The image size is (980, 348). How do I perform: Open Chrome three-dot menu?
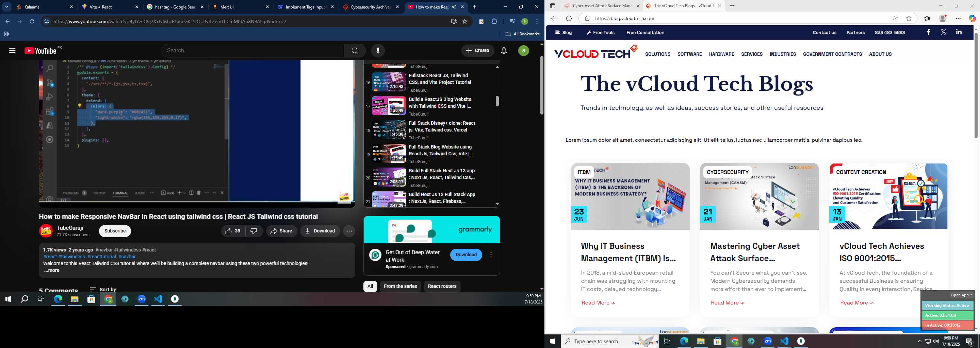tap(537, 22)
